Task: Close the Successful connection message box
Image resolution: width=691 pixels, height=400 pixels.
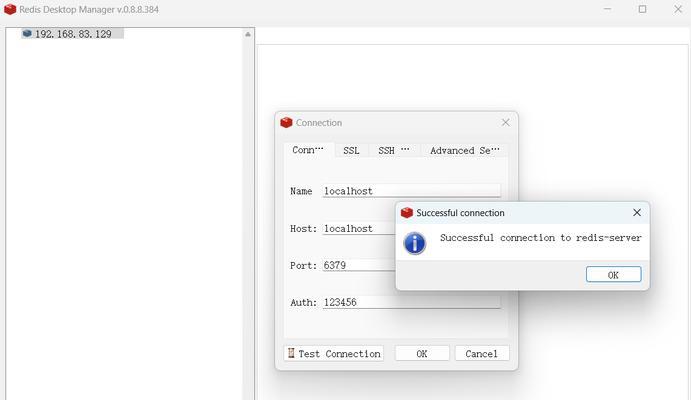Action: coord(637,213)
